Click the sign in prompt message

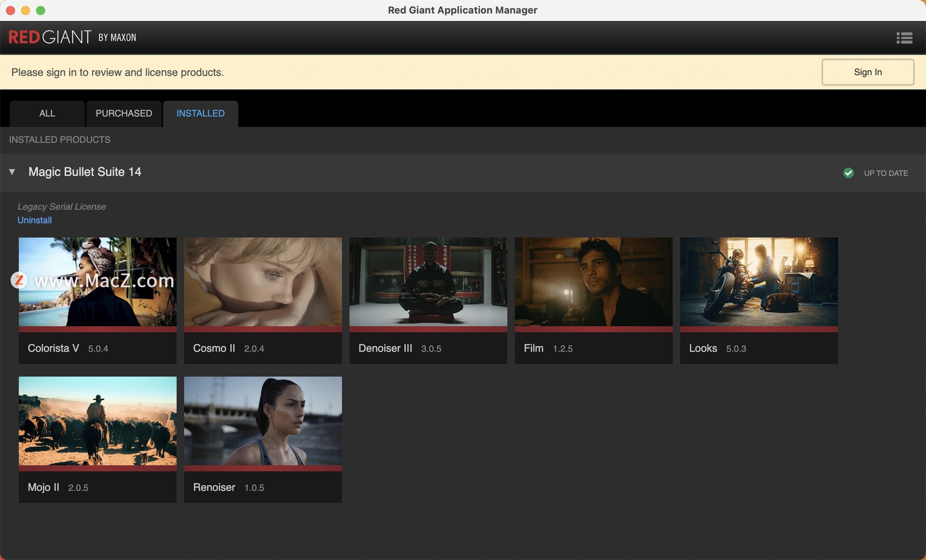coord(118,72)
